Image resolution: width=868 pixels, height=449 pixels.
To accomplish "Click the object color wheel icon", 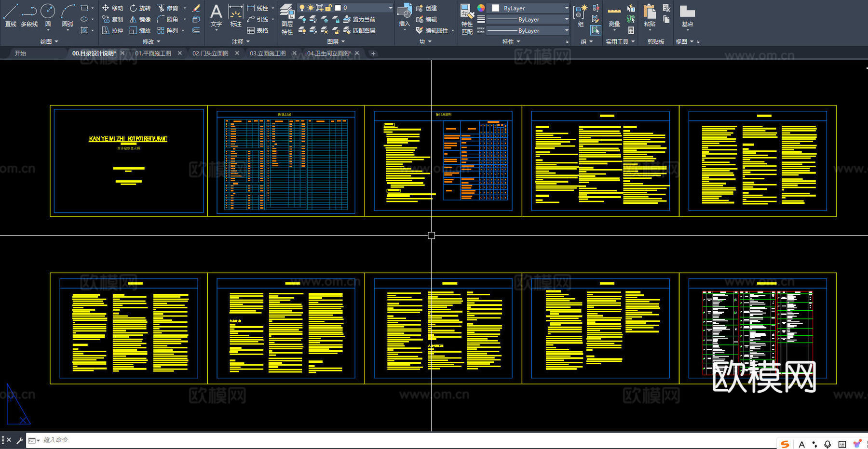I will point(481,8).
